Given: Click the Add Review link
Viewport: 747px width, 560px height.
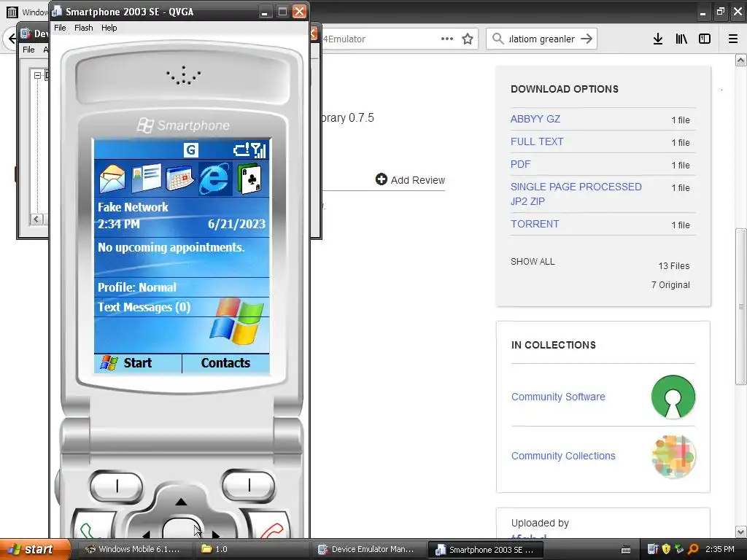Looking at the screenshot, I should [x=410, y=180].
